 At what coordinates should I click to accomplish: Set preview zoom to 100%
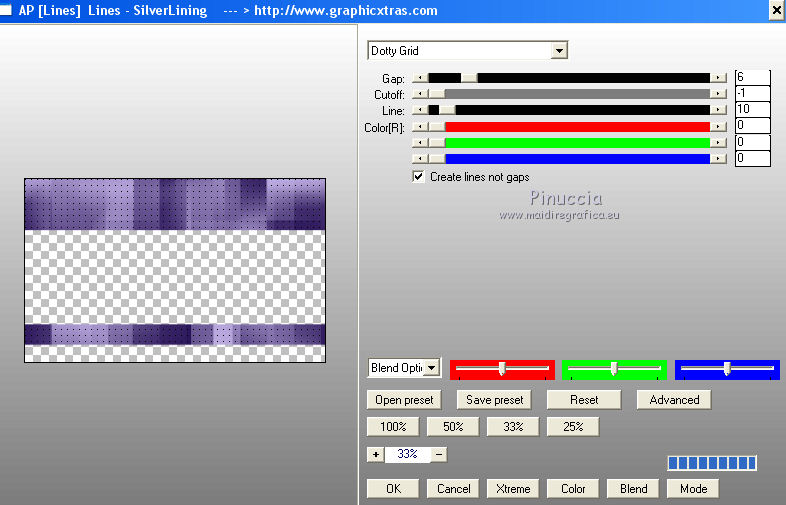click(393, 427)
